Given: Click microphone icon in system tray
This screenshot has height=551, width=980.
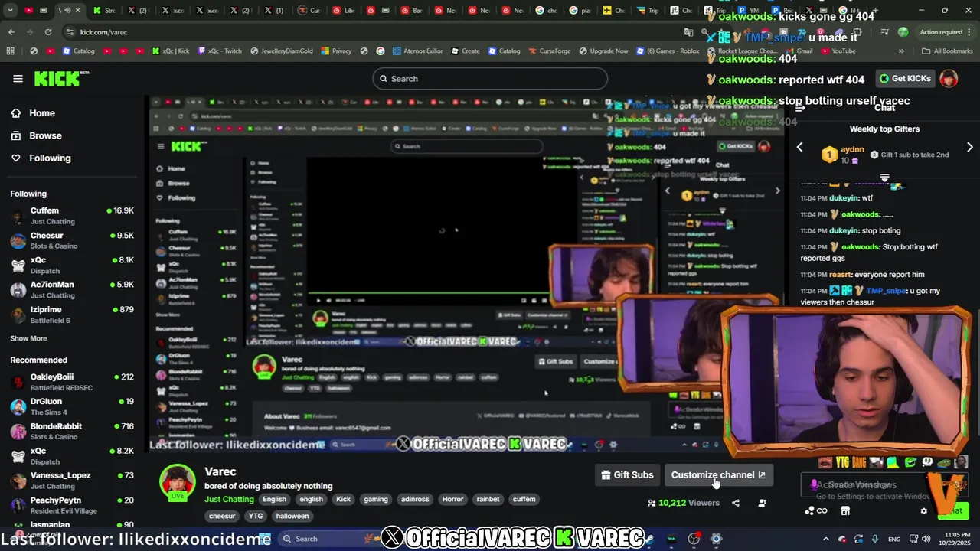Looking at the screenshot, I should (875, 539).
